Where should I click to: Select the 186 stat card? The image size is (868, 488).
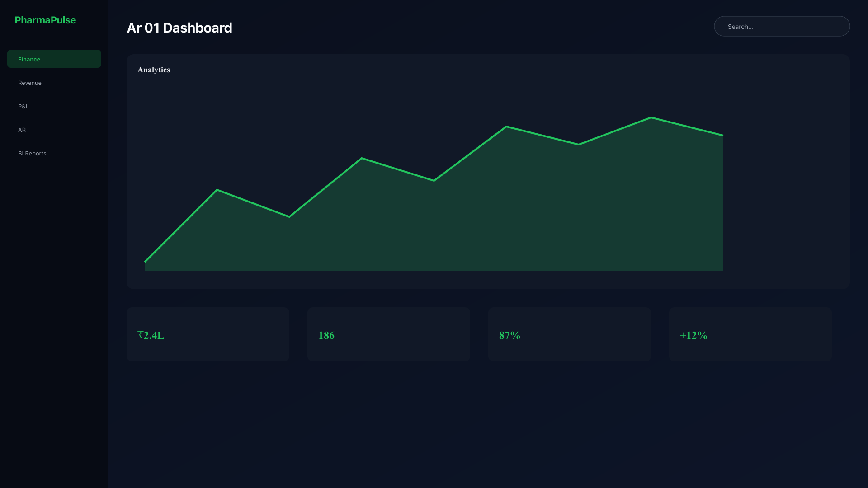(389, 334)
